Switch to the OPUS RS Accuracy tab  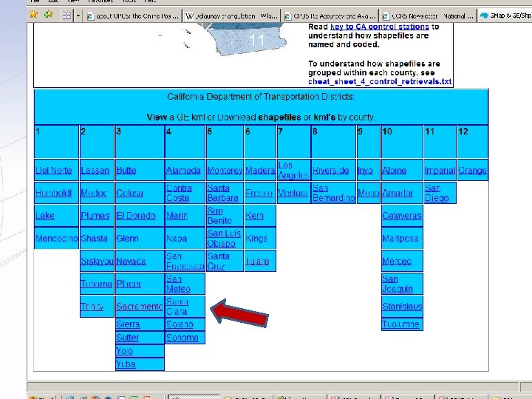pyautogui.click(x=330, y=16)
